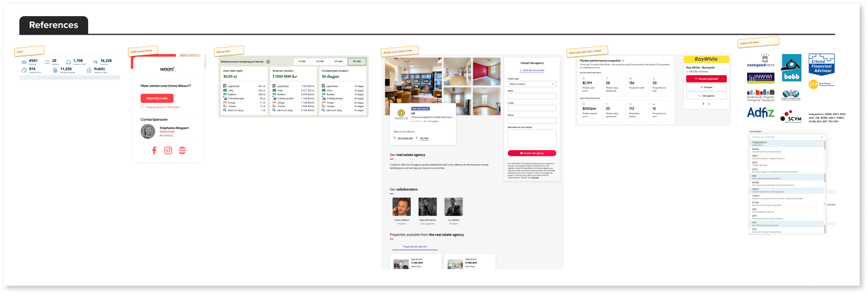
Task: Choose NWWI option in the certificates list
Action: coord(786,150)
